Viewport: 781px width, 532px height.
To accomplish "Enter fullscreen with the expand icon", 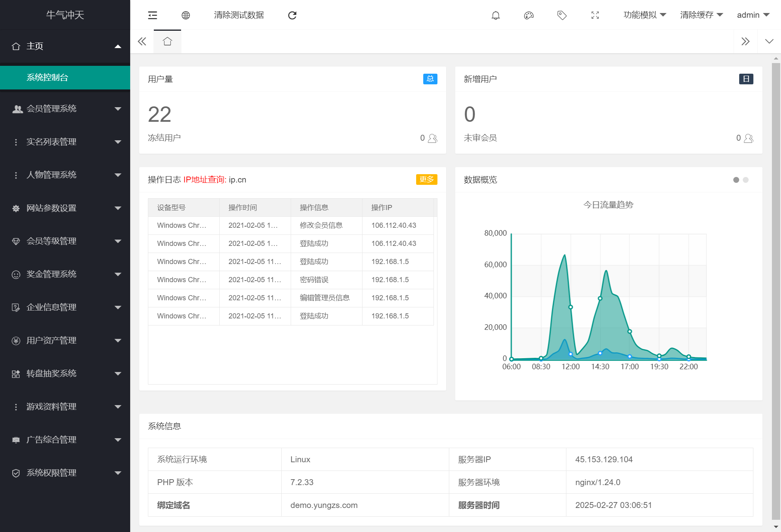I will pyautogui.click(x=595, y=15).
